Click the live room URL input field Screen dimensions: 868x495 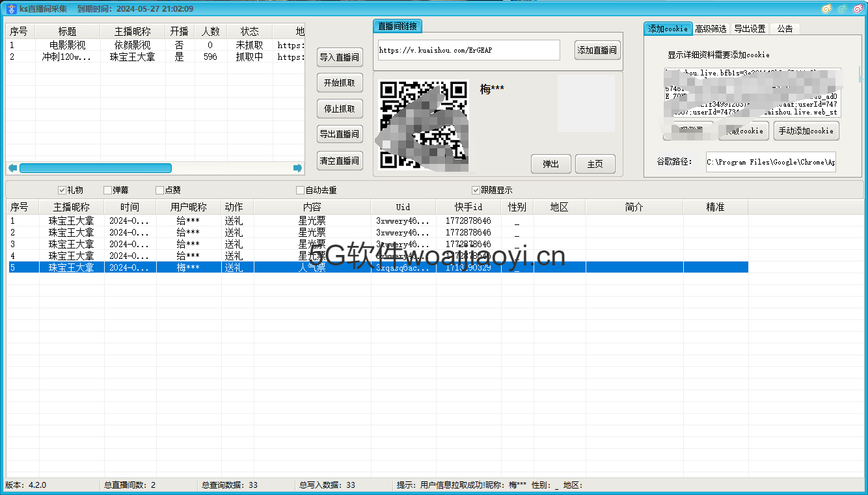[468, 50]
